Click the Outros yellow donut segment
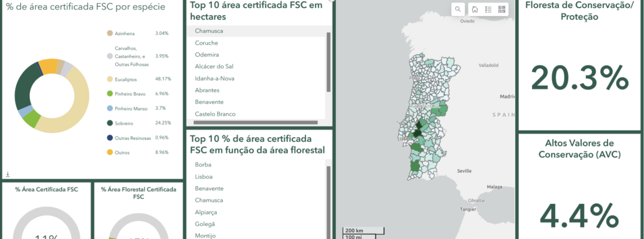Image resolution: width=644 pixels, height=239 pixels. [48, 66]
